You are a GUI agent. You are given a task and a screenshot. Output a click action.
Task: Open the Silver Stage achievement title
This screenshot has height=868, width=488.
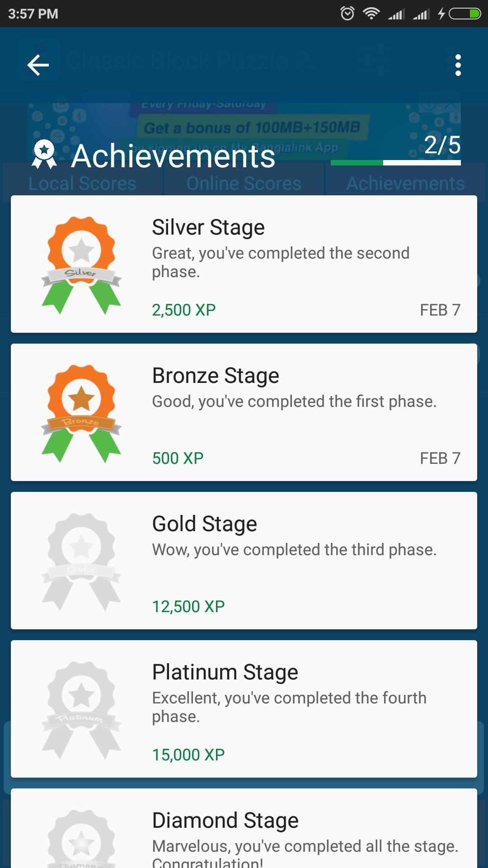pyautogui.click(x=208, y=227)
